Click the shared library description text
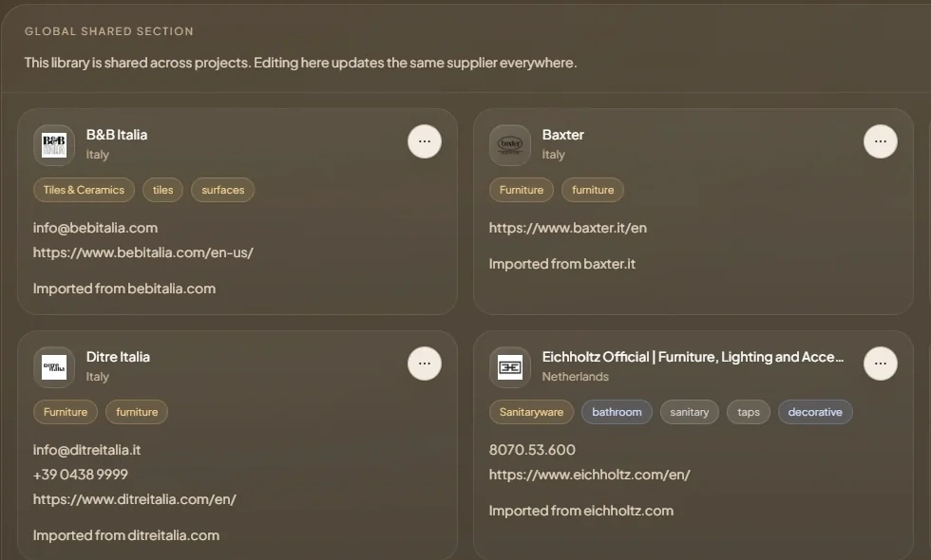 (300, 63)
